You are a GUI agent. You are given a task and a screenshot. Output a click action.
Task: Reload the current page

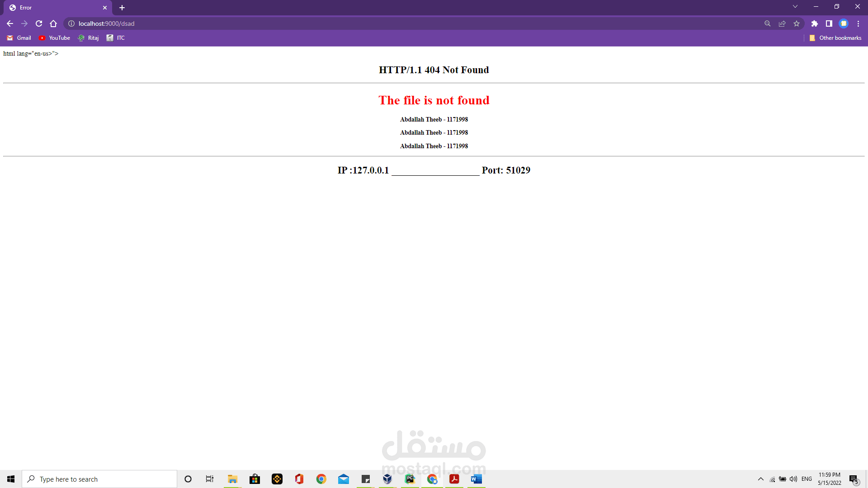(39, 23)
